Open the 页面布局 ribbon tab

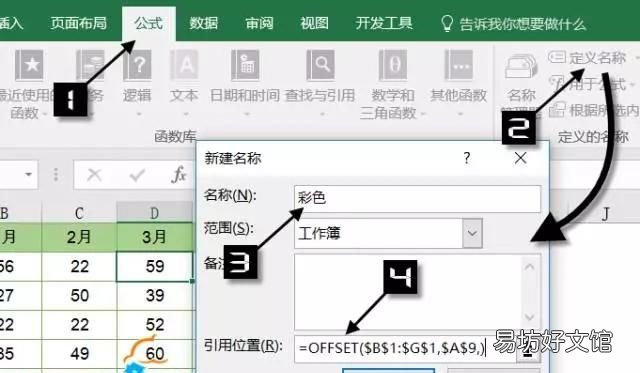click(x=79, y=23)
